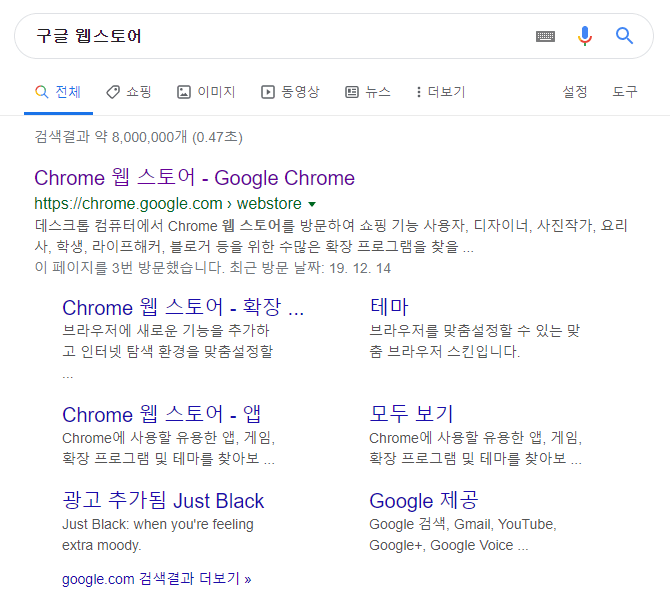Screen dimensions: 670x603
Task: Select the 전체 tab
Action: (58, 92)
